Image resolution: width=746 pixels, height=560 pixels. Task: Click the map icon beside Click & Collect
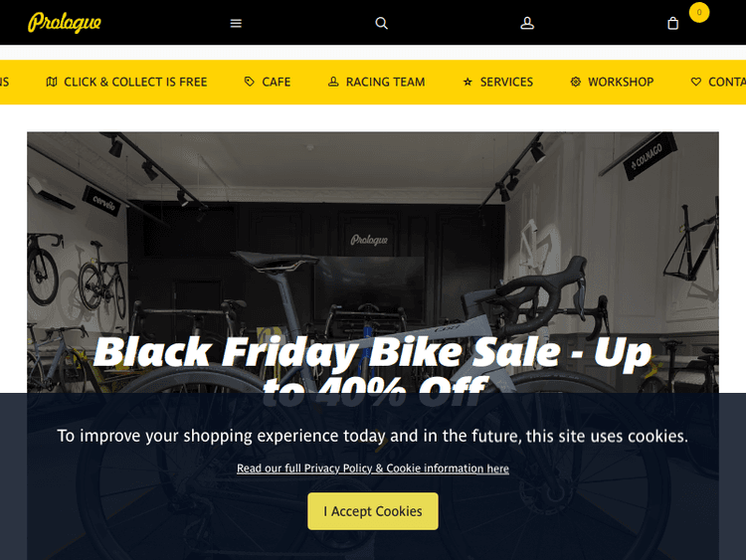click(x=52, y=82)
